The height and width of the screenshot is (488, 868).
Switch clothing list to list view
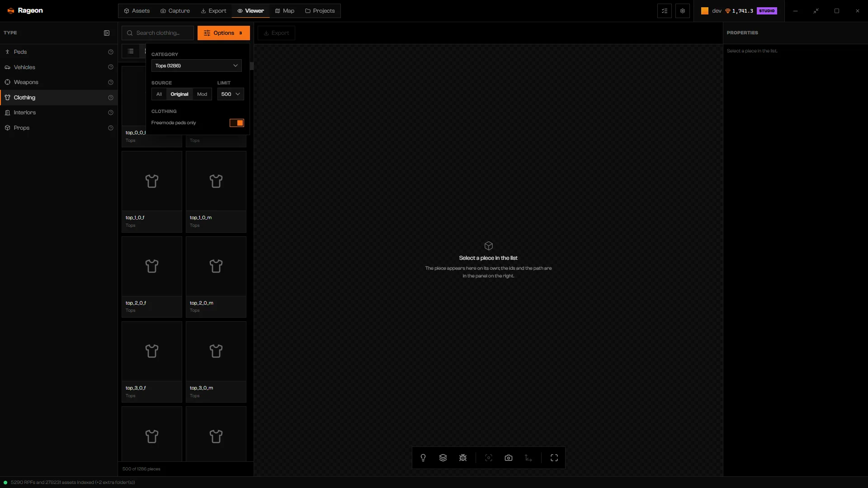click(x=131, y=51)
